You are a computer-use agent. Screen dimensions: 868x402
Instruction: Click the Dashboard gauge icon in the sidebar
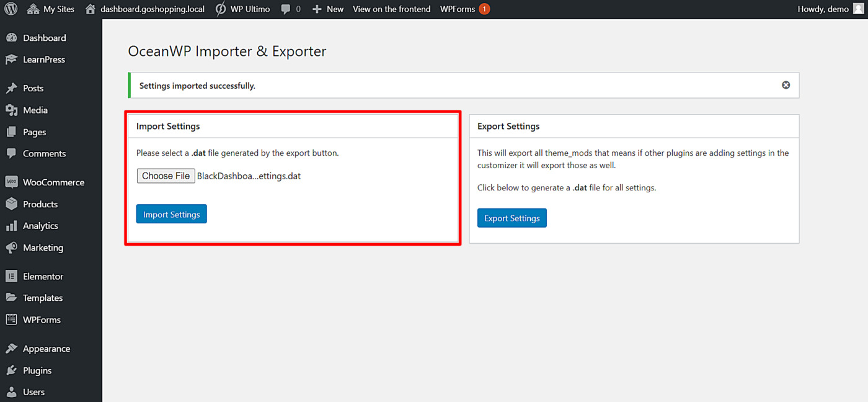point(11,38)
